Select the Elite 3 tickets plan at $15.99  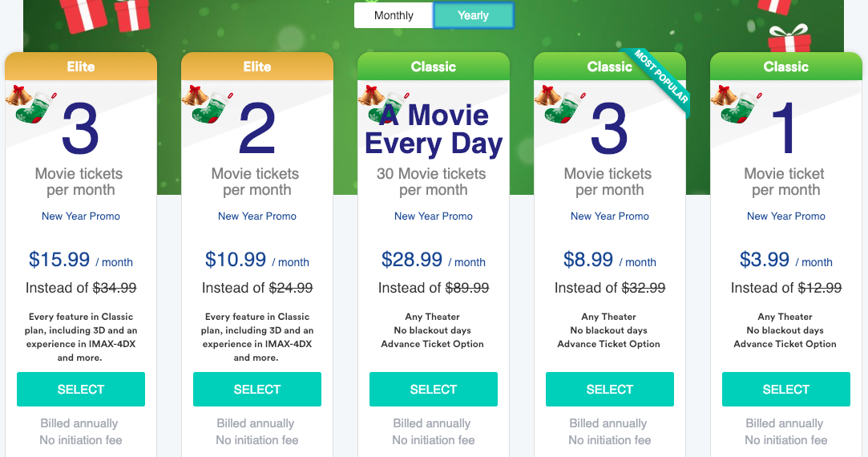pyautogui.click(x=81, y=390)
